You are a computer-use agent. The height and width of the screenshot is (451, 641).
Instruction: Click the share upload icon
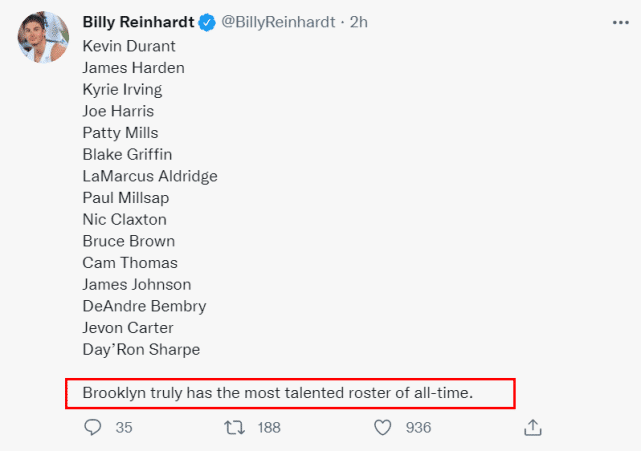[x=533, y=427]
